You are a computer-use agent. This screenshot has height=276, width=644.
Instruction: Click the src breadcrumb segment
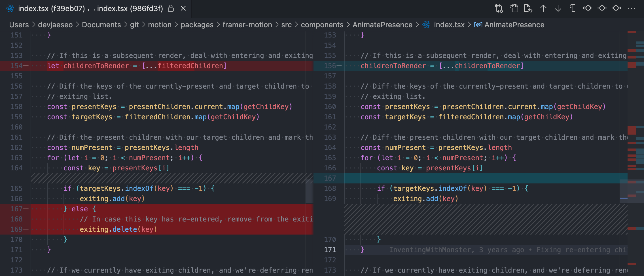coord(286,25)
